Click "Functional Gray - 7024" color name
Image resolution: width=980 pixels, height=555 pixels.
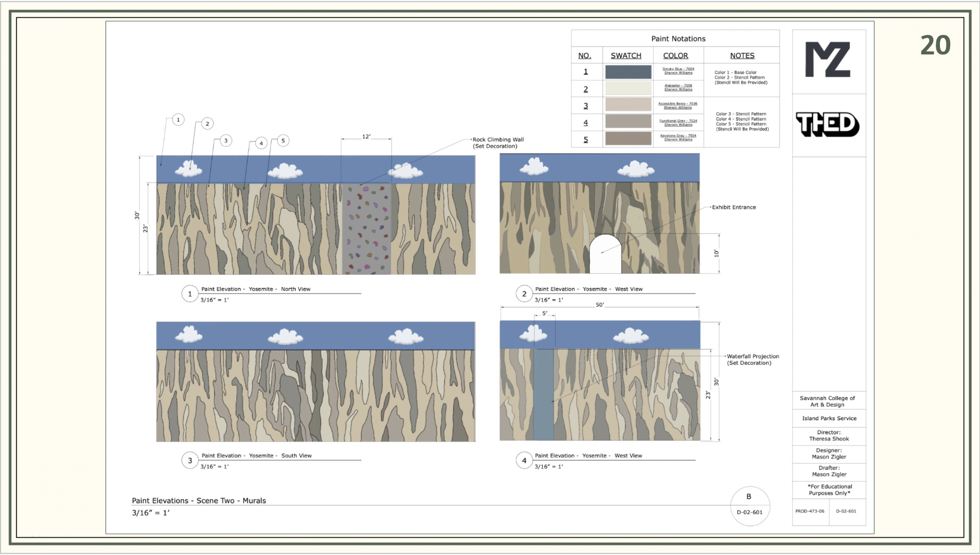678,121
